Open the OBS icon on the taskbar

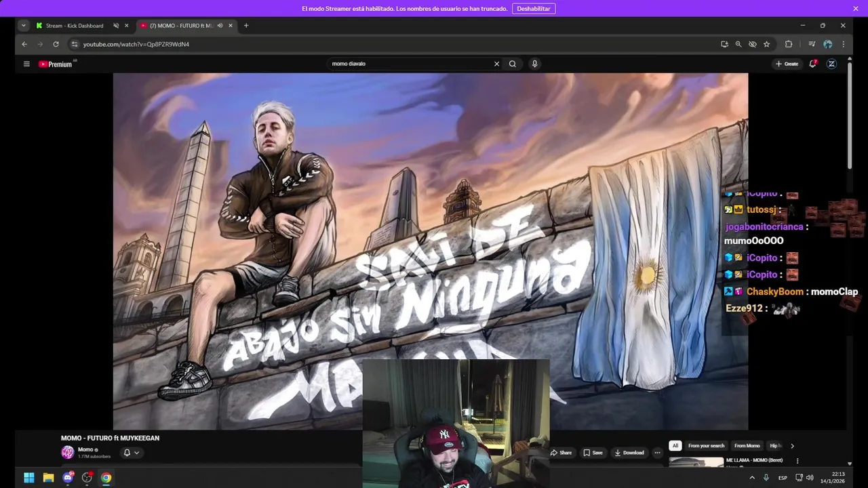pyautogui.click(x=87, y=478)
